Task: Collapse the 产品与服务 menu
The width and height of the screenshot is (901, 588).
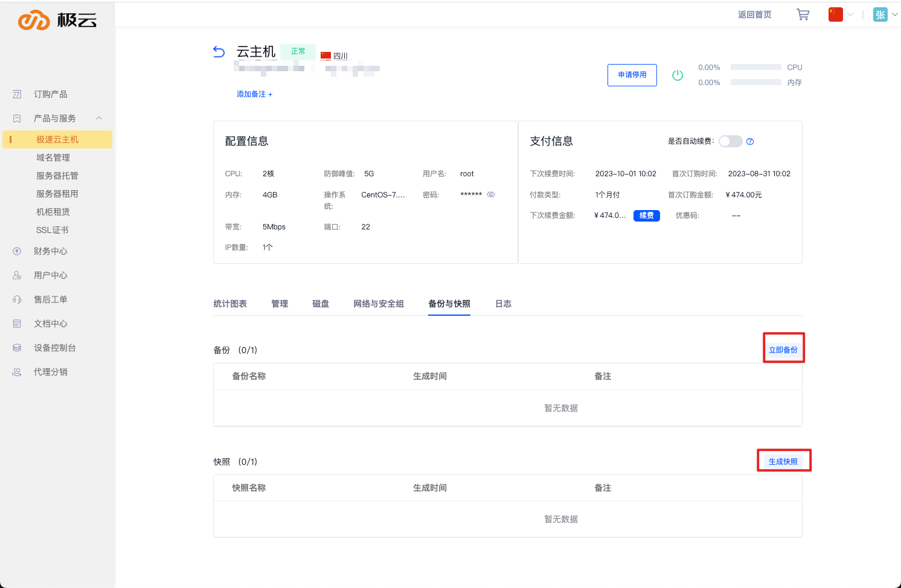Action: pyautogui.click(x=99, y=118)
